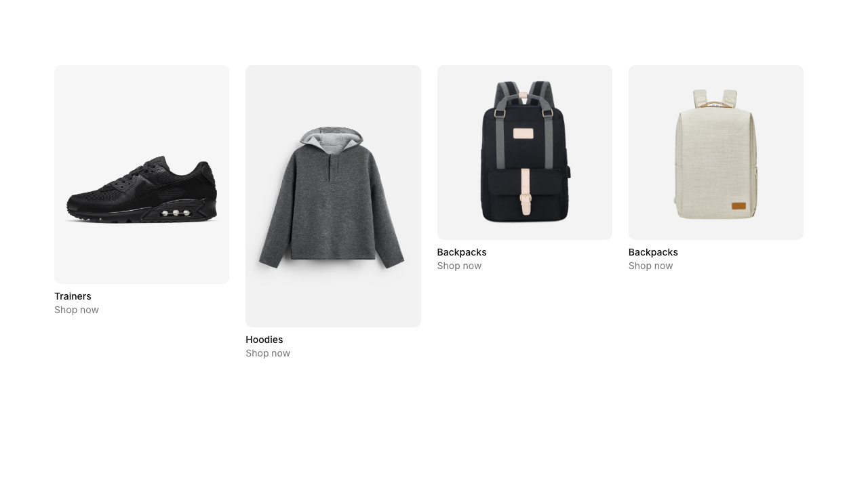Click the brown leather tag on beige backpack
Image resolution: width=868 pixels, height=488 pixels.
point(738,206)
